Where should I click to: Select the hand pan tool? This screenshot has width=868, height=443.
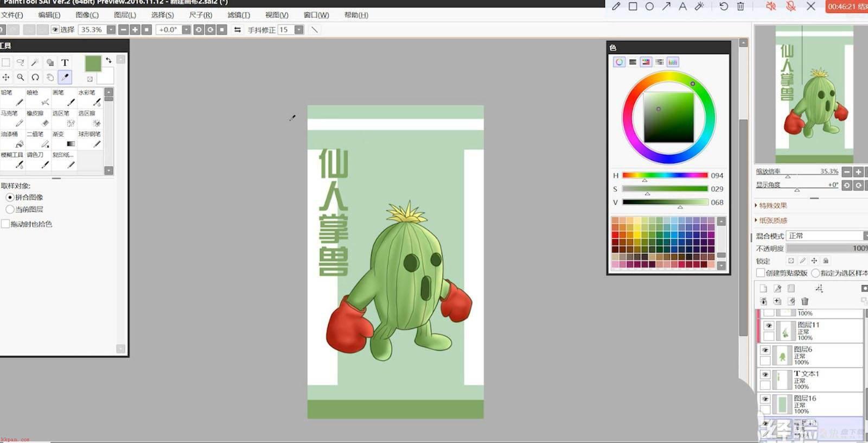click(x=50, y=77)
